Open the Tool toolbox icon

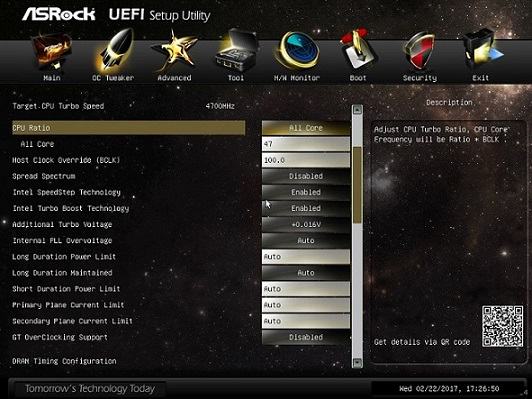tap(236, 50)
